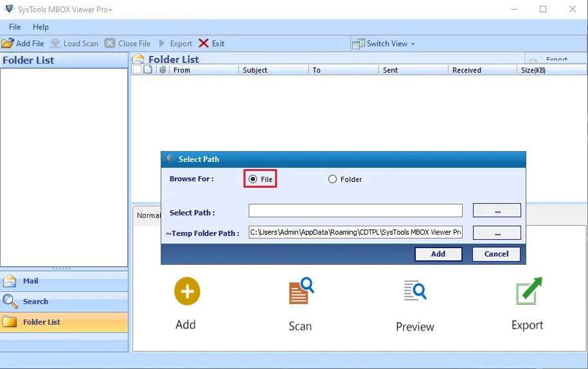Open the Switch View dropdown
588x369 pixels.
(383, 44)
